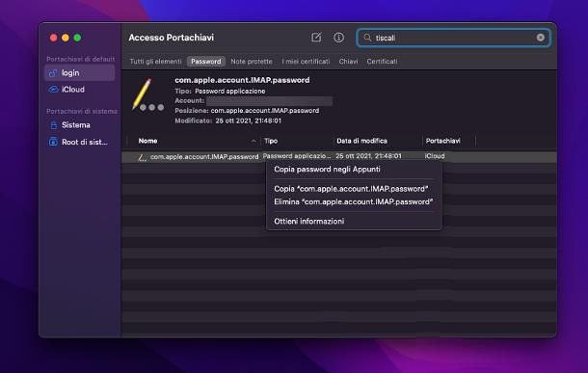Sort the list by the Nome column header
Image resolution: width=588 pixels, height=373 pixels.
pos(147,141)
